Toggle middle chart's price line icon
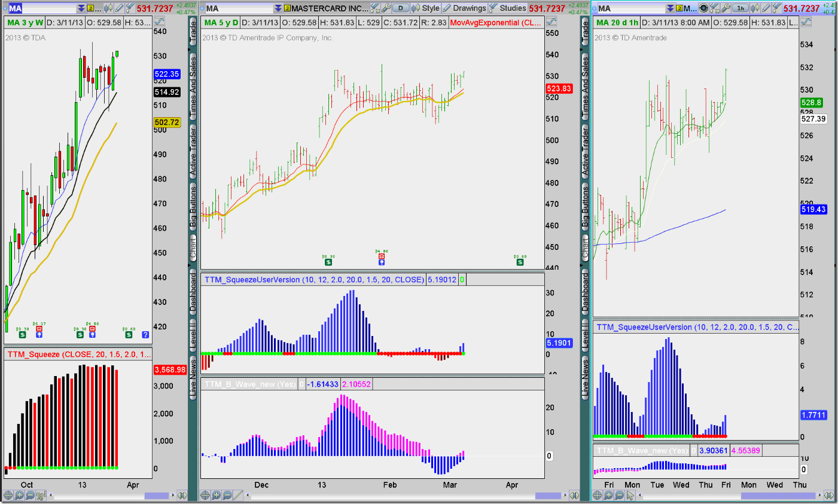The height and width of the screenshot is (504, 838). click(551, 22)
